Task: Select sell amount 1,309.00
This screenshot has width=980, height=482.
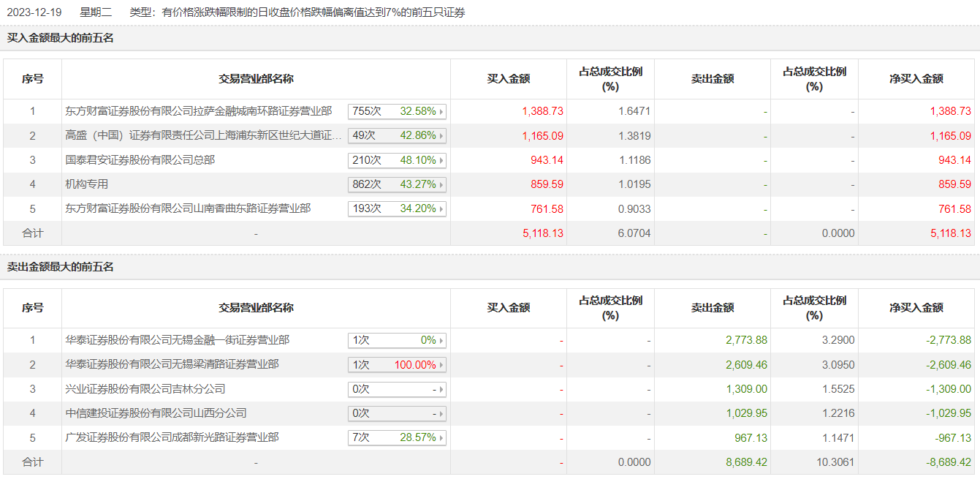Action: 746,389
